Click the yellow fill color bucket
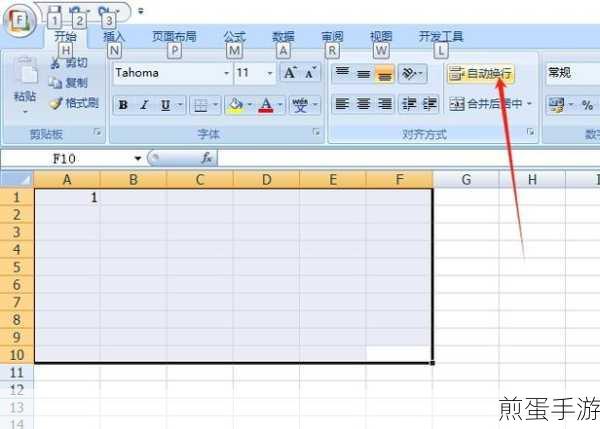This screenshot has height=429, width=600. pos(235,104)
